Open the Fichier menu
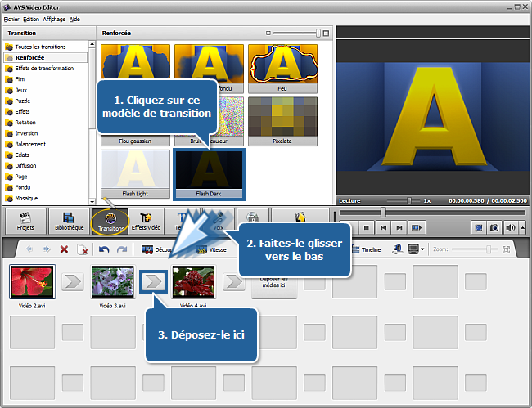 (11, 18)
